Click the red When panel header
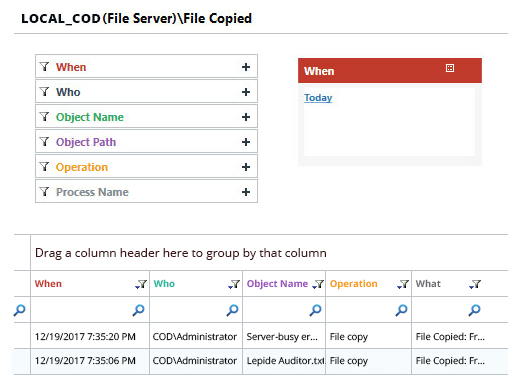The height and width of the screenshot is (382, 520). click(390, 71)
